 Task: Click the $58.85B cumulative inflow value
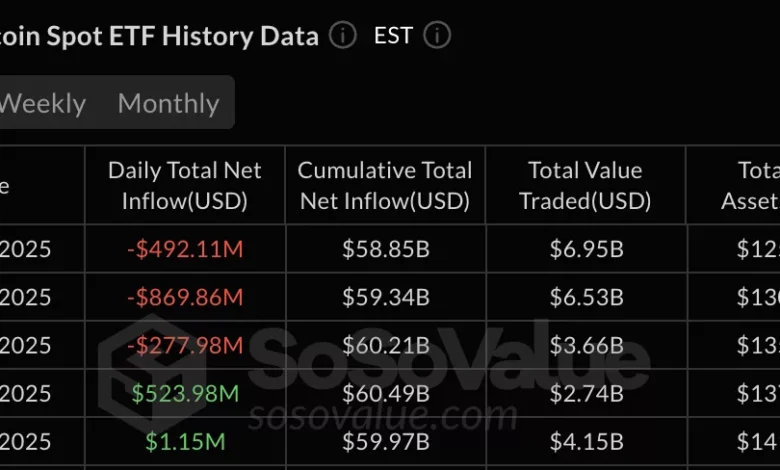tap(385, 249)
